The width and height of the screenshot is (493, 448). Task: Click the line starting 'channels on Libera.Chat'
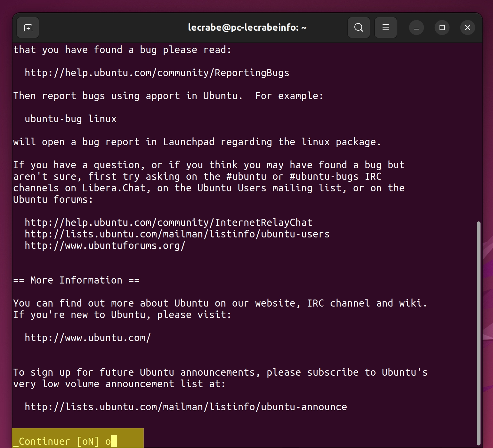pyautogui.click(x=209, y=188)
